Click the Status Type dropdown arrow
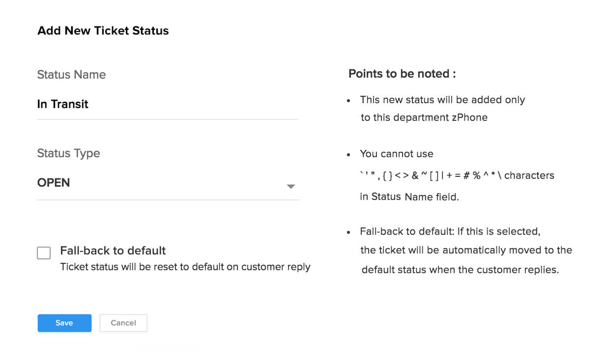607x364 pixels. [291, 187]
